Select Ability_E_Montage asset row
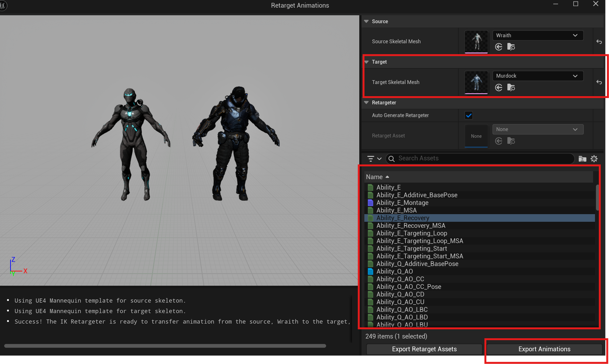The width and height of the screenshot is (609, 364). (x=480, y=203)
